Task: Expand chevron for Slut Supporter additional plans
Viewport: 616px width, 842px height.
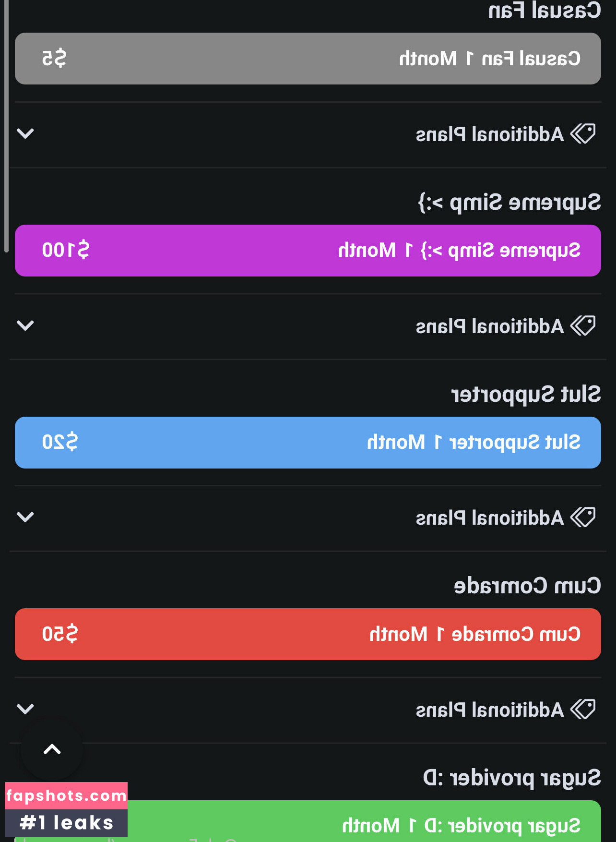Action: pyautogui.click(x=25, y=517)
